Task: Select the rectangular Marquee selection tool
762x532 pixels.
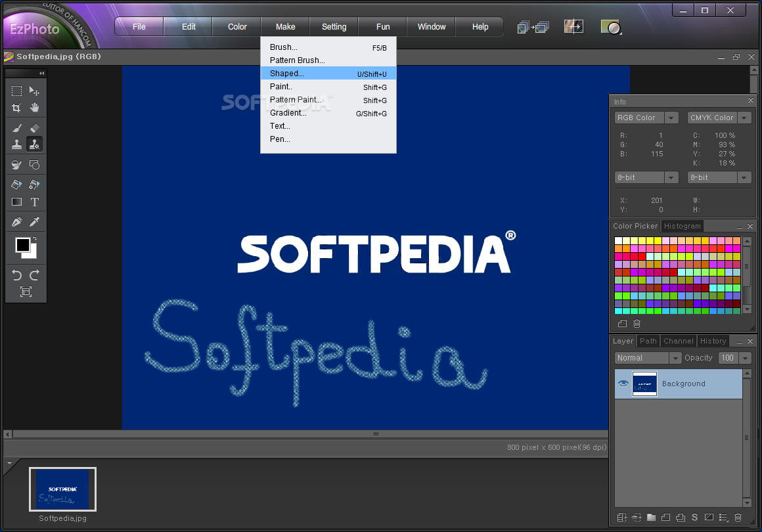Action: point(16,91)
